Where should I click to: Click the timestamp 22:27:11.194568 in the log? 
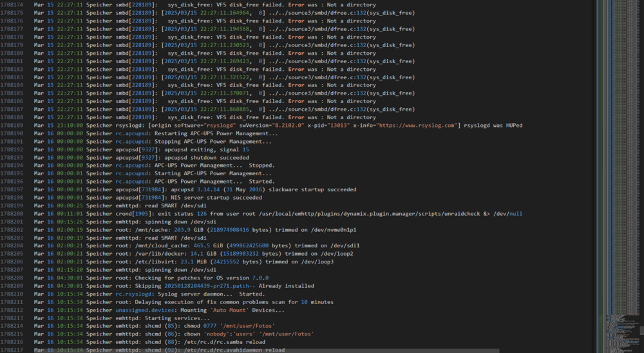point(226,29)
